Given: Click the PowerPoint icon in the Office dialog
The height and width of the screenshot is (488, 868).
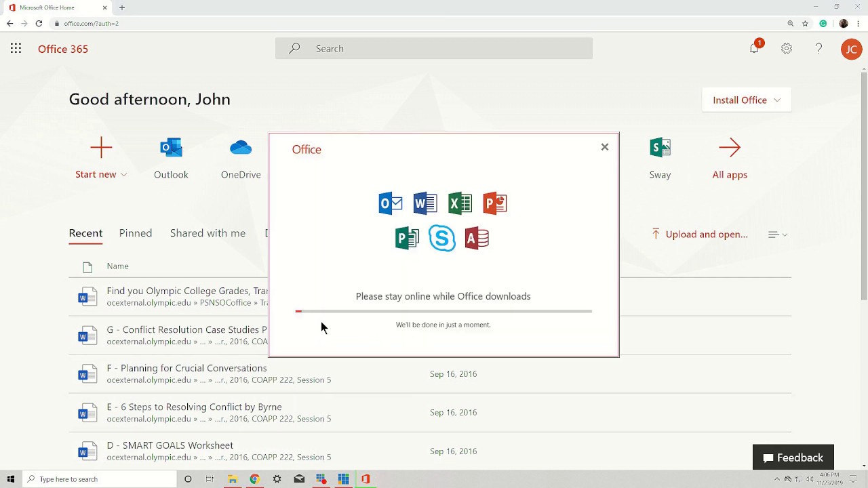Looking at the screenshot, I should (x=495, y=203).
